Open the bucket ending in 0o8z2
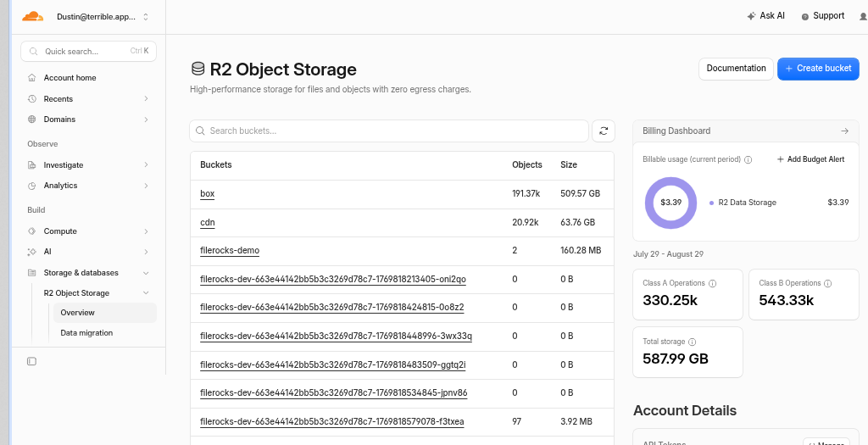This screenshot has height=445, width=868. (x=331, y=308)
